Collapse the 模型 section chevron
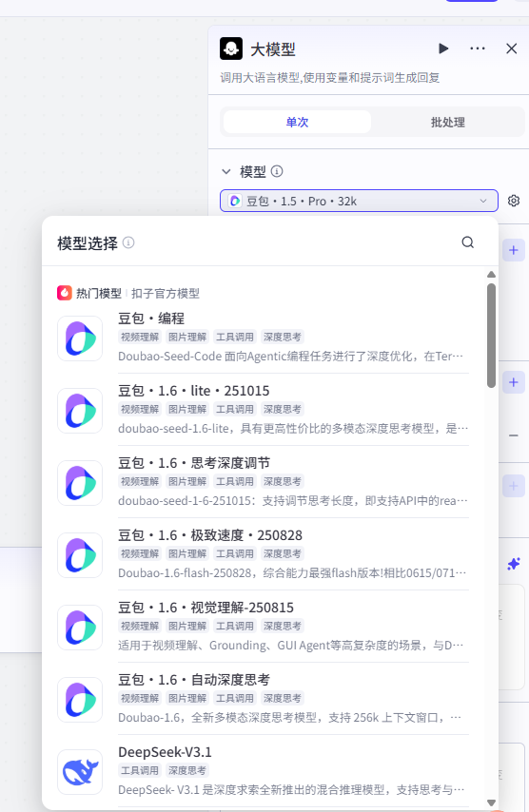Image resolution: width=529 pixels, height=812 pixels. click(225, 171)
